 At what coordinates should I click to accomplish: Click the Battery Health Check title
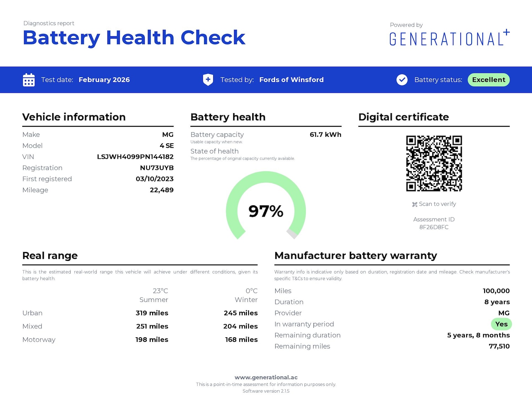(x=134, y=38)
